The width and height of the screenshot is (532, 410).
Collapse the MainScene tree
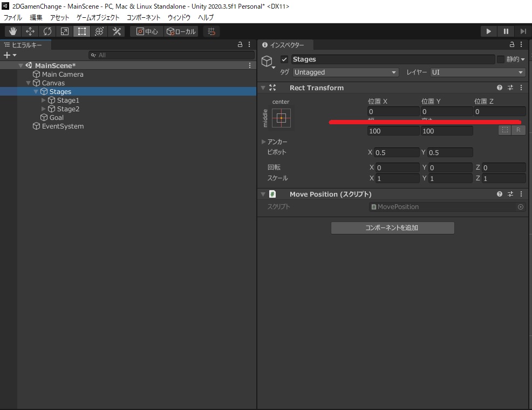[x=21, y=65]
